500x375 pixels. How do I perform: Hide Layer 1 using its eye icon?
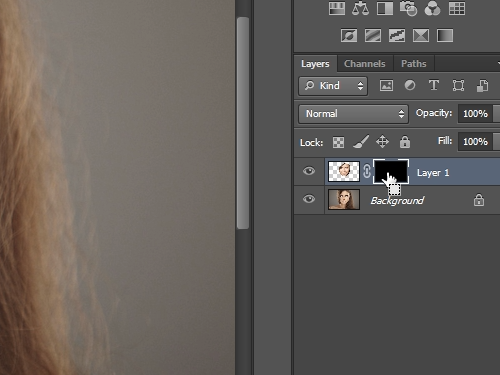pyautogui.click(x=309, y=171)
